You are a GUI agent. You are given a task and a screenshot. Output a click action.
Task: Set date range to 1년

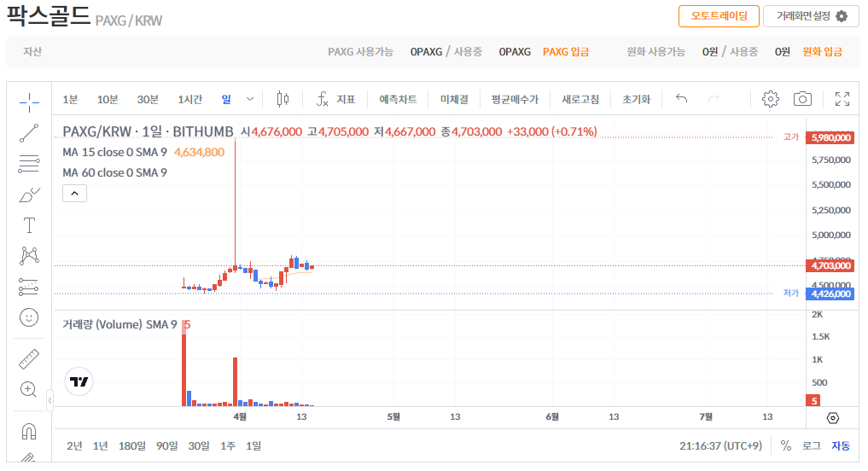coord(100,446)
